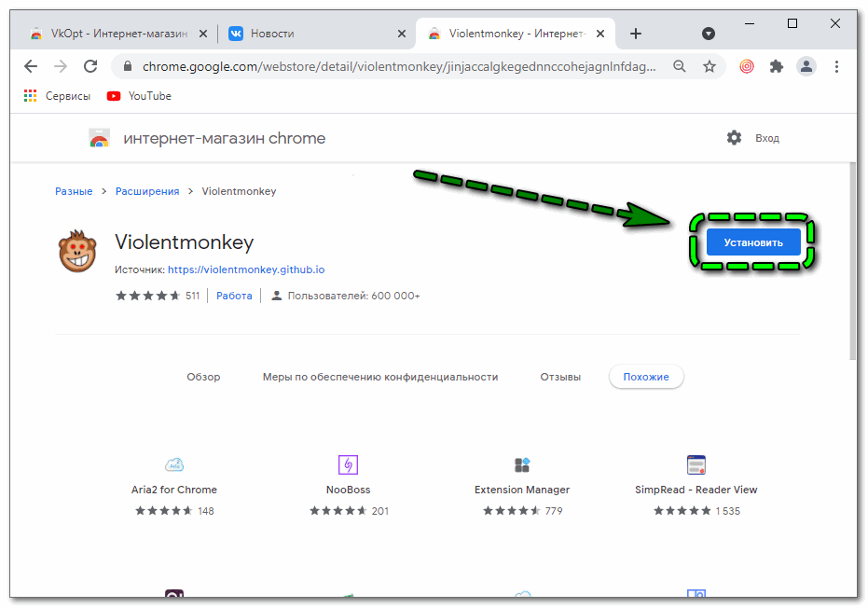Click the 779 rating count of Extension Manager

pos(554,511)
